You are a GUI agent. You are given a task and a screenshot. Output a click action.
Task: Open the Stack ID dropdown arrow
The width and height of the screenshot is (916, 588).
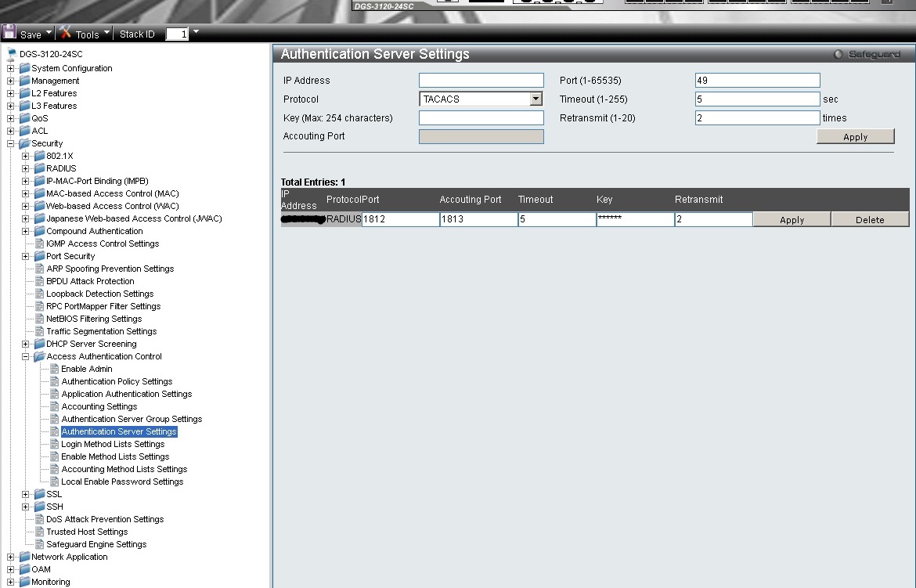[196, 32]
